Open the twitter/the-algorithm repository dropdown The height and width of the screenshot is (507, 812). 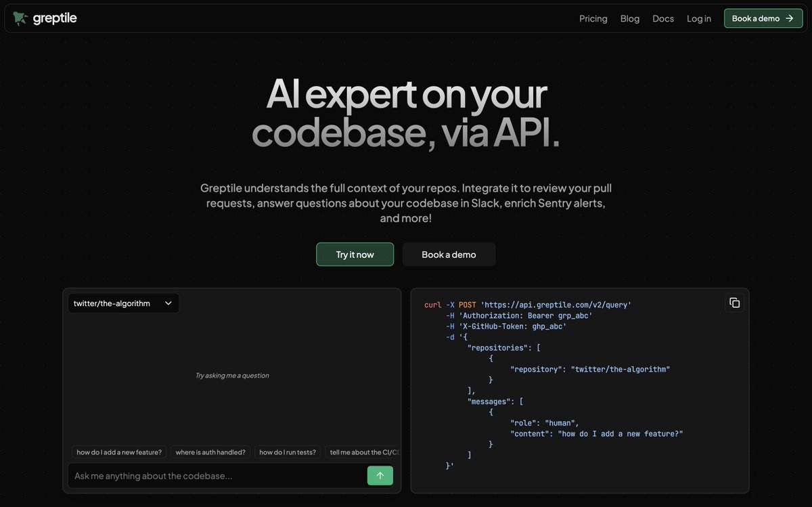[x=123, y=303]
